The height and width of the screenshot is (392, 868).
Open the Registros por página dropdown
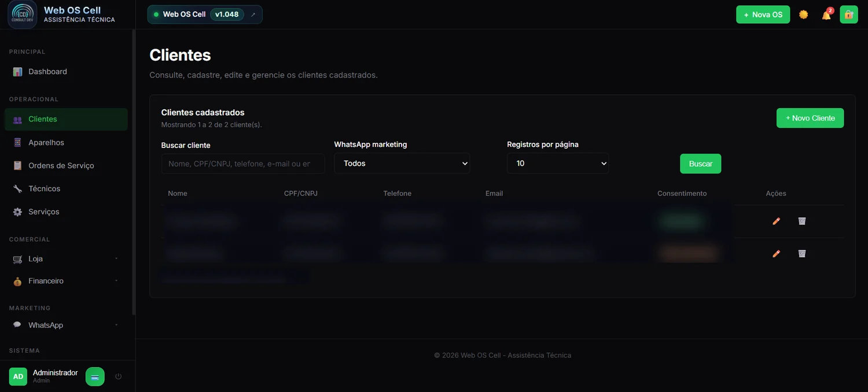pyautogui.click(x=558, y=164)
